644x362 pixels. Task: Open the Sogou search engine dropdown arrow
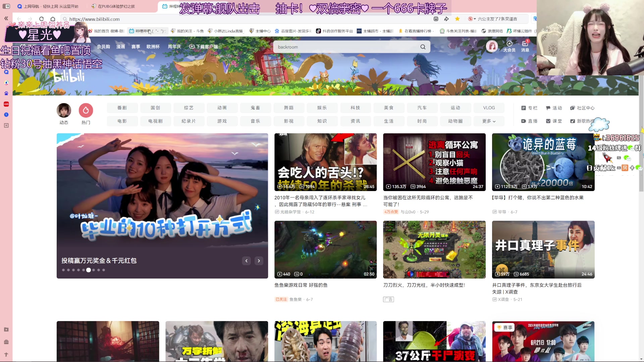[x=475, y=19]
